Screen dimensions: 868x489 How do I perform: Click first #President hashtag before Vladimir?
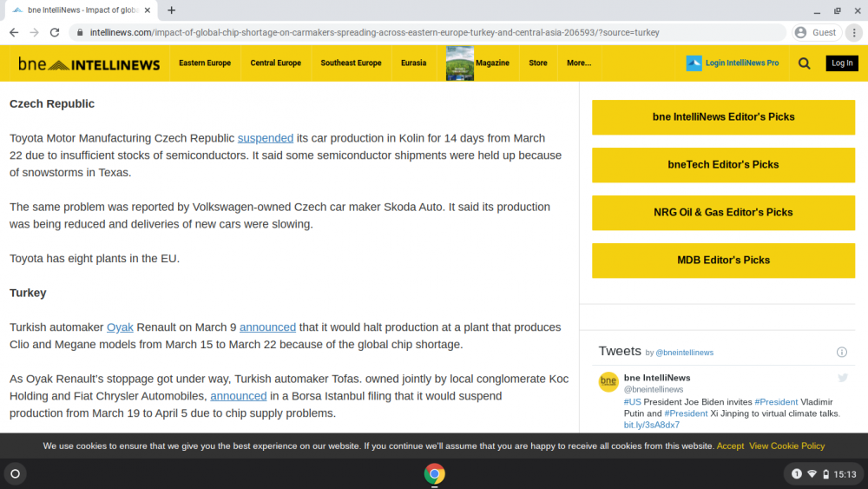pos(776,402)
